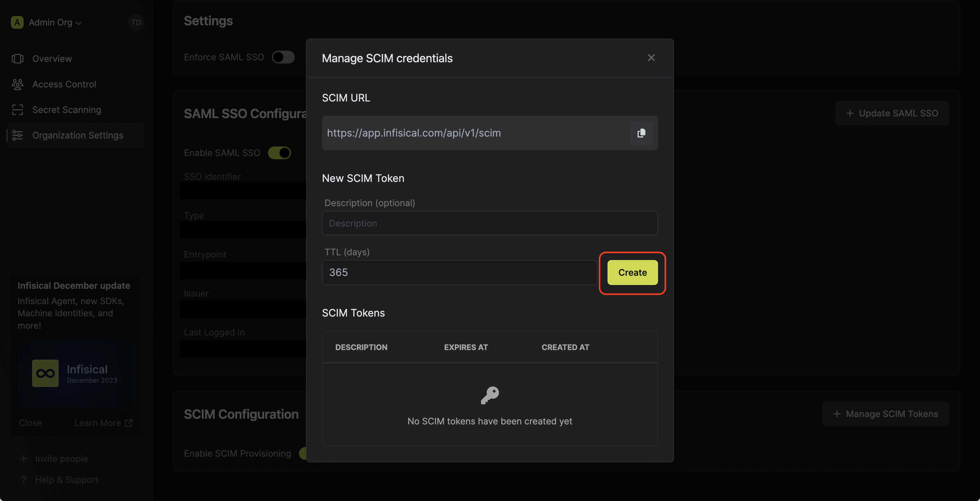Click the Infisical infinity logo icon
Image resolution: width=980 pixels, height=501 pixels.
click(x=45, y=373)
